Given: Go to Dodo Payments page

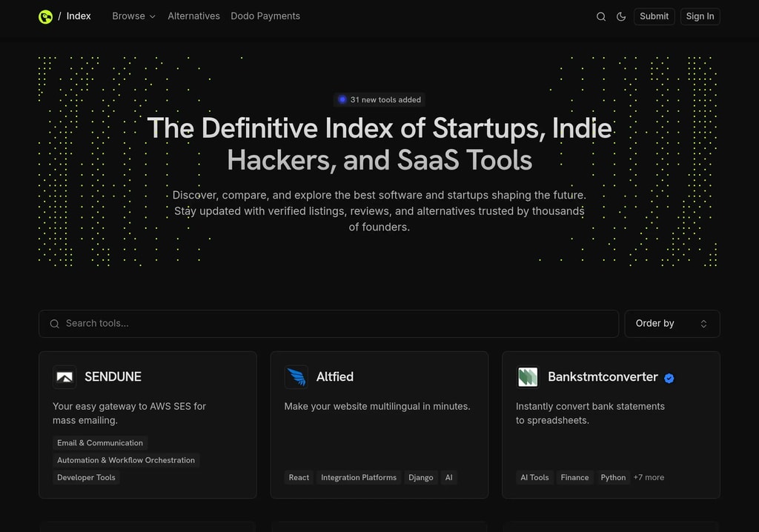Looking at the screenshot, I should (x=265, y=16).
